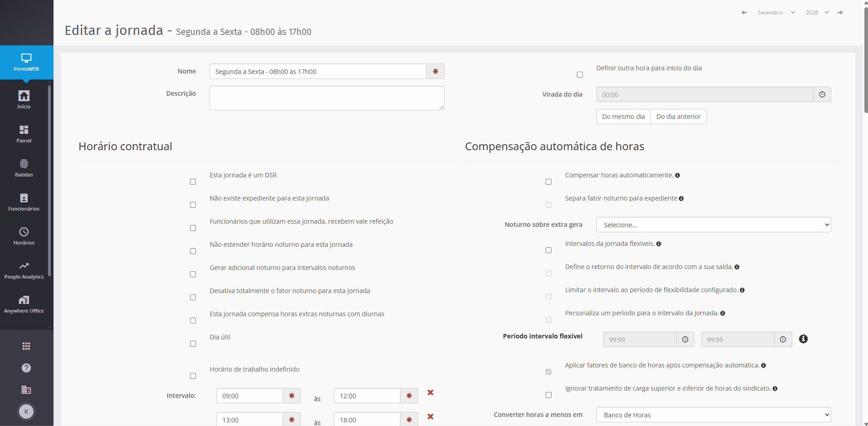Enable 'Compensar horas automaticamente' checkbox

pyautogui.click(x=548, y=181)
